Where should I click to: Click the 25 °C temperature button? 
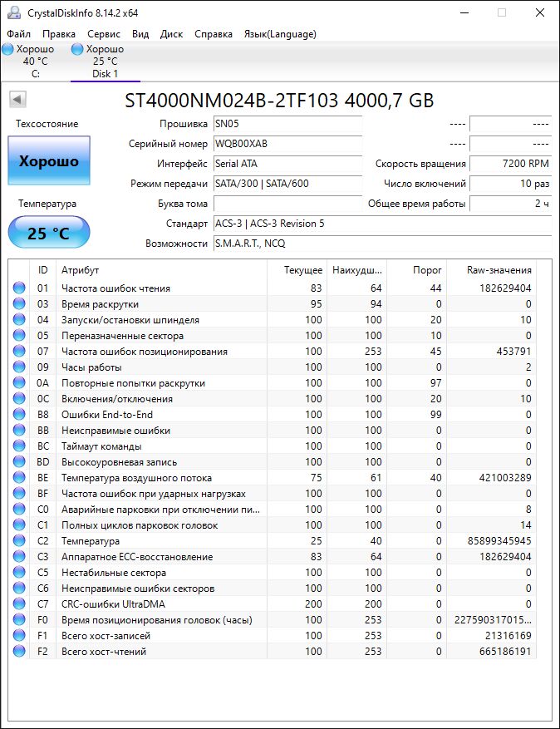coord(49,234)
